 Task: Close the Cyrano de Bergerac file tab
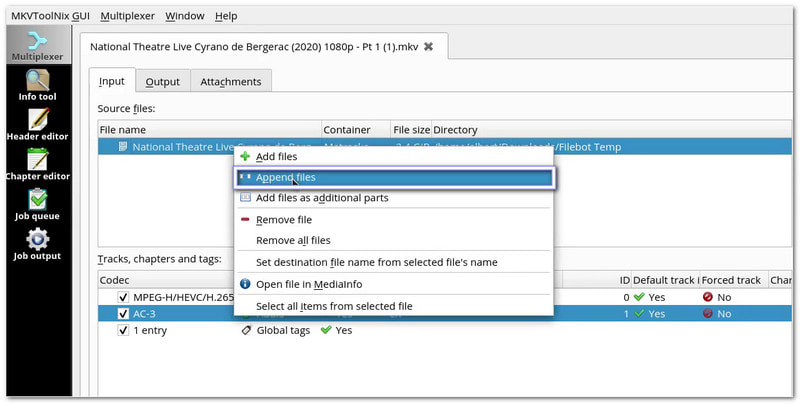click(x=429, y=46)
